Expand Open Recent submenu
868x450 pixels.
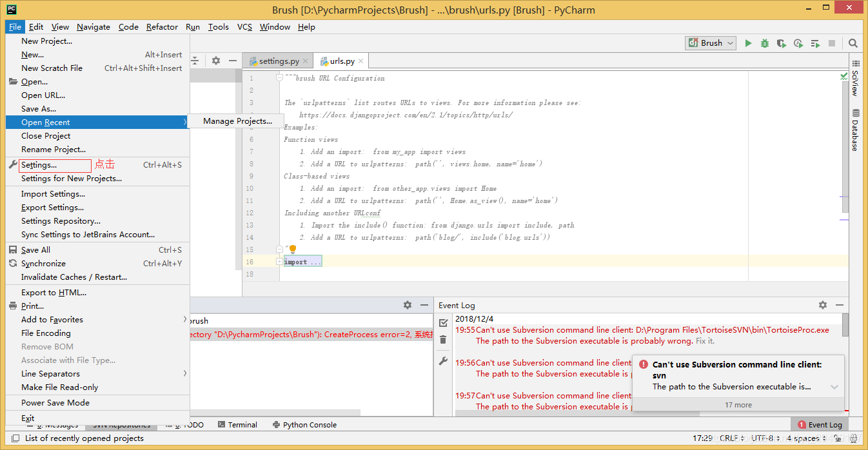pos(97,122)
